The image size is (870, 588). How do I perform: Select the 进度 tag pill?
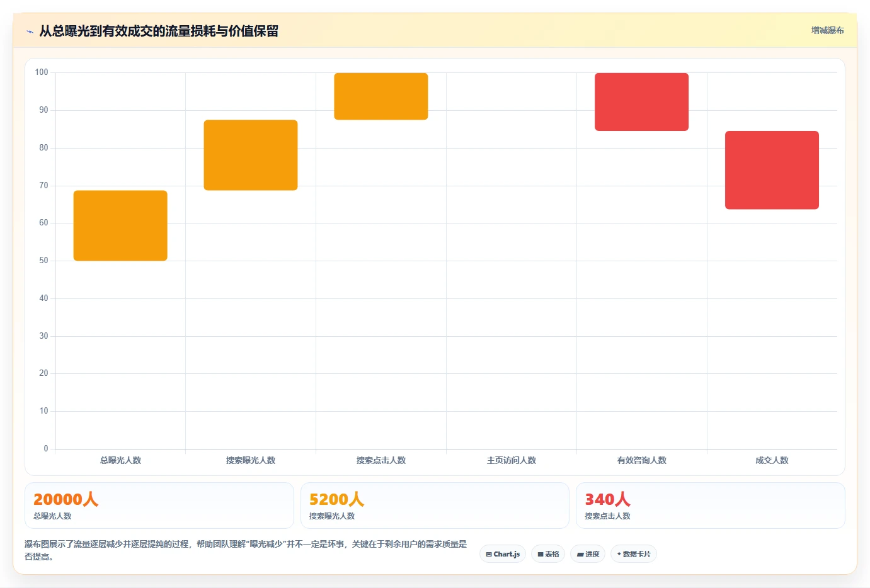click(x=588, y=554)
